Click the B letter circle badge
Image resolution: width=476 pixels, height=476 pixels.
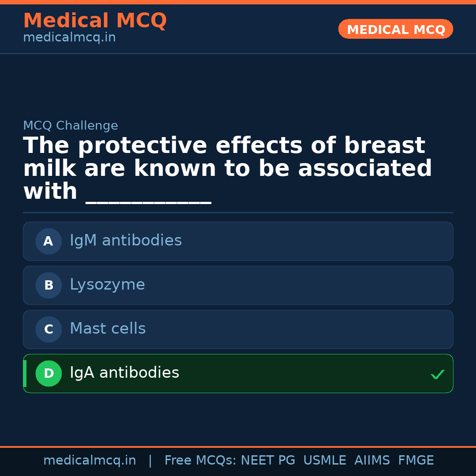click(x=48, y=285)
